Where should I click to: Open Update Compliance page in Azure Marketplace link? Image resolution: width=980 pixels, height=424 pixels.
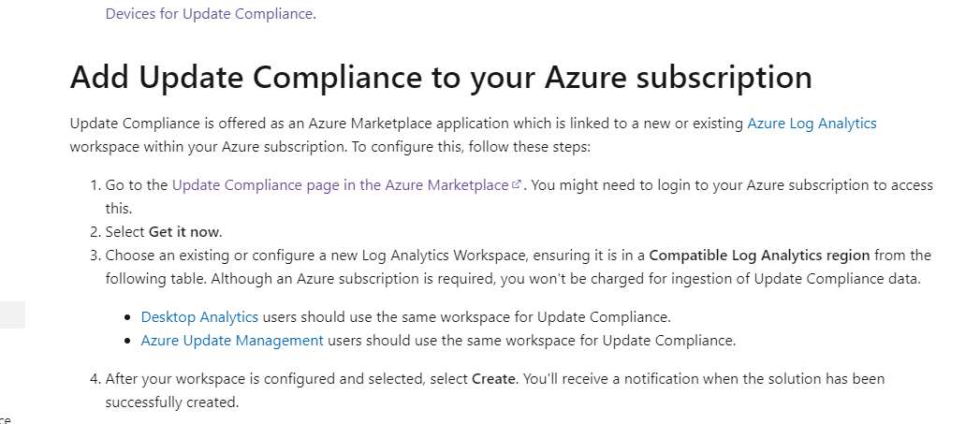[x=340, y=185]
